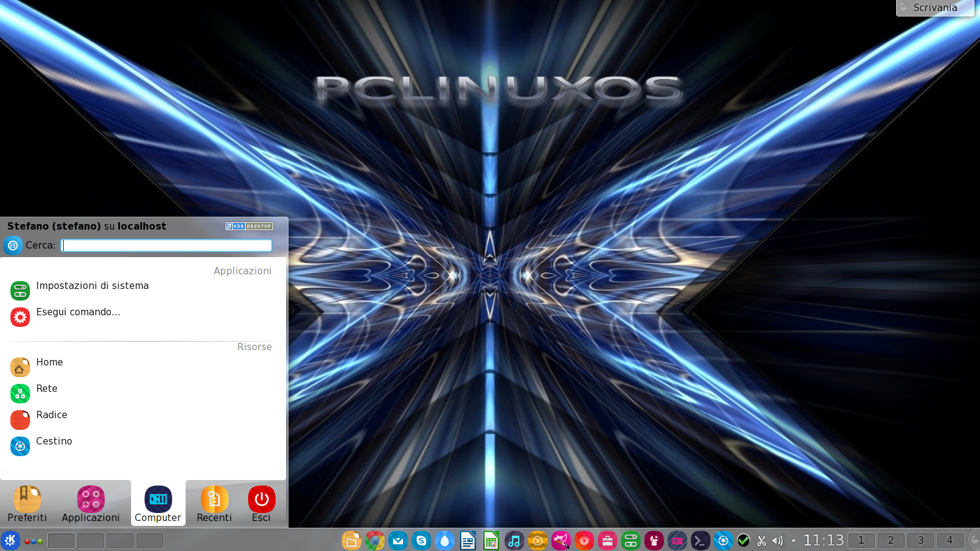Click the three colored dots activity icon
980x551 pixels.
pyautogui.click(x=34, y=541)
